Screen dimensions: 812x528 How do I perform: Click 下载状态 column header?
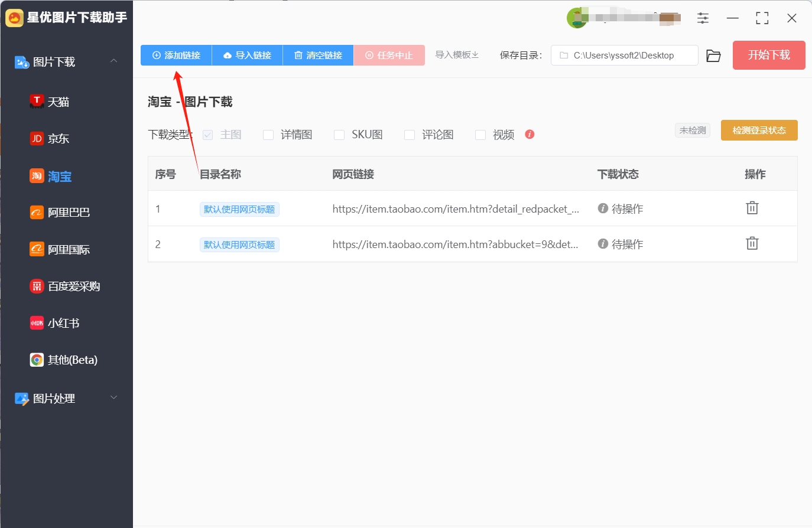[x=618, y=174]
